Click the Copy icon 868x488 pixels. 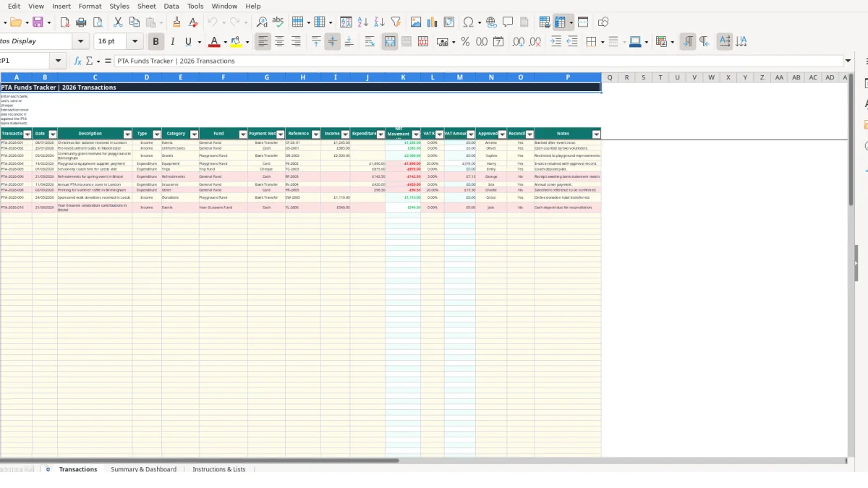(x=135, y=22)
